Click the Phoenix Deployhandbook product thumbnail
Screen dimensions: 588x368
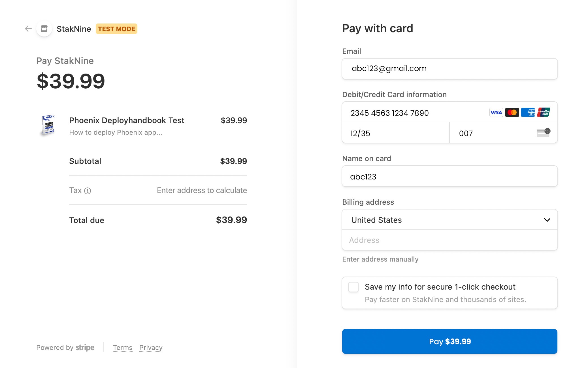[48, 125]
